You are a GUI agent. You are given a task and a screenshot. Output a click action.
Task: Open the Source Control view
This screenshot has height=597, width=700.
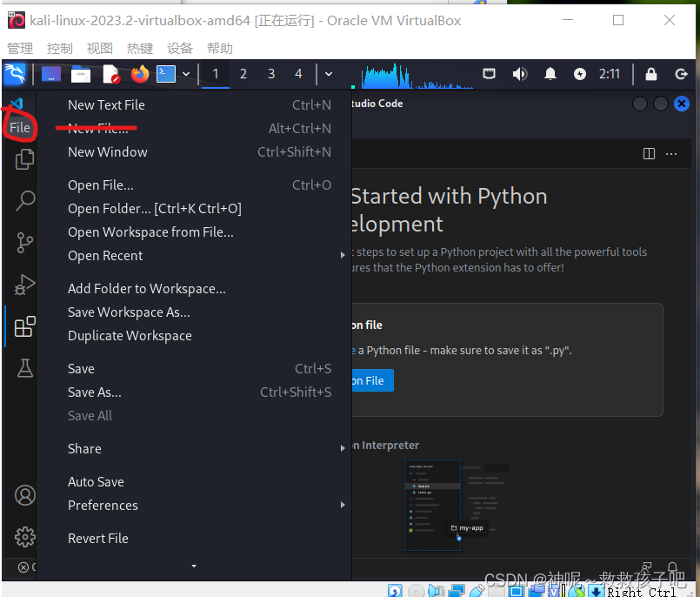(x=24, y=243)
